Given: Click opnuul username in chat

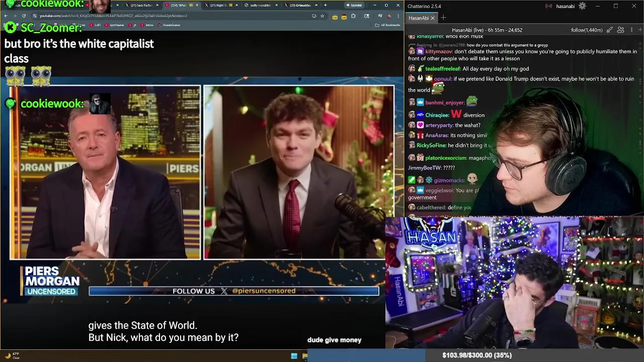Looking at the screenshot, I should pyautogui.click(x=443, y=79).
